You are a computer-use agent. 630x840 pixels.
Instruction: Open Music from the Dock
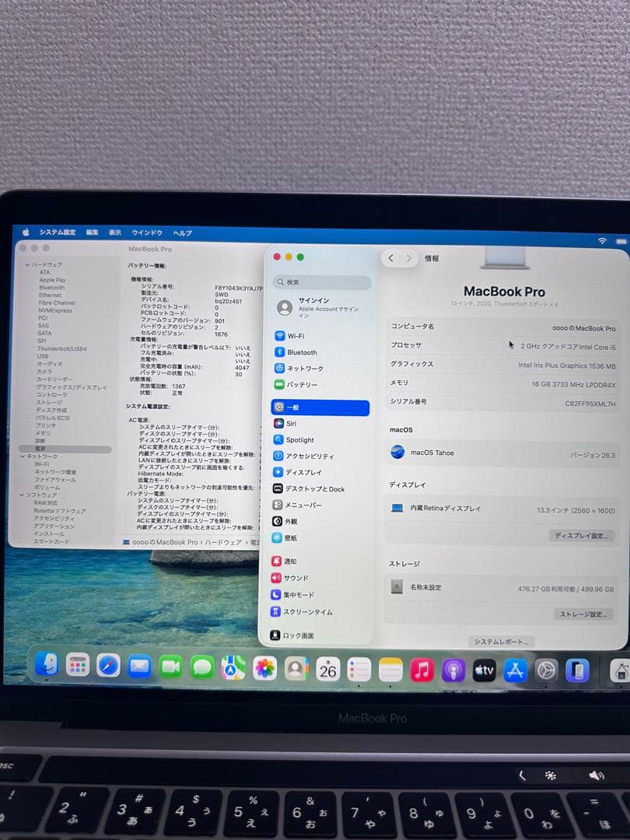422,670
